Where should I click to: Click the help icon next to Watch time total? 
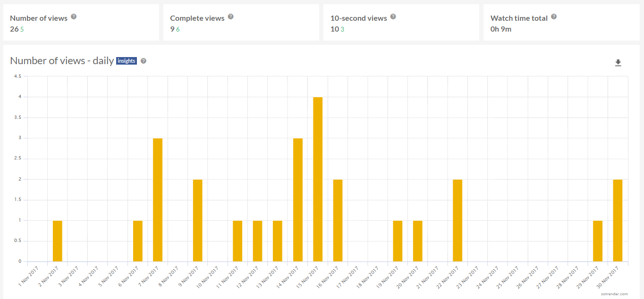tap(554, 17)
